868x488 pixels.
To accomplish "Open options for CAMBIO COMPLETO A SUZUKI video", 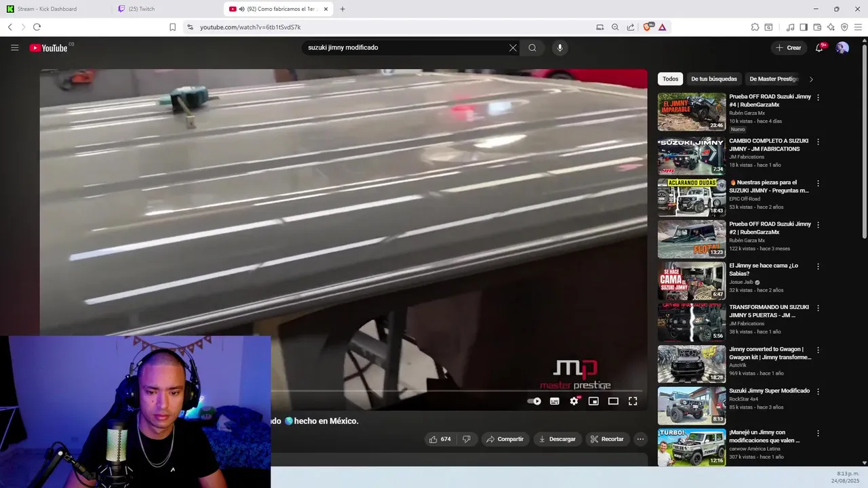I will [818, 142].
